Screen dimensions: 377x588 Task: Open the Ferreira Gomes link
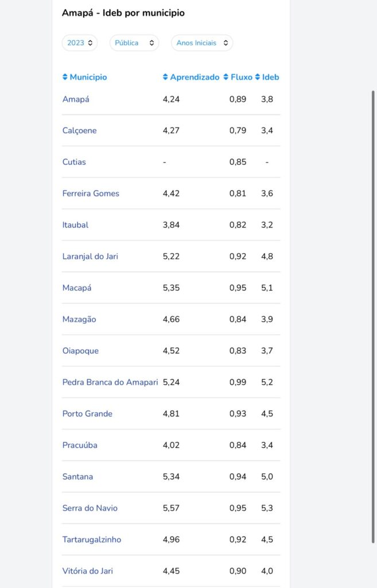91,194
